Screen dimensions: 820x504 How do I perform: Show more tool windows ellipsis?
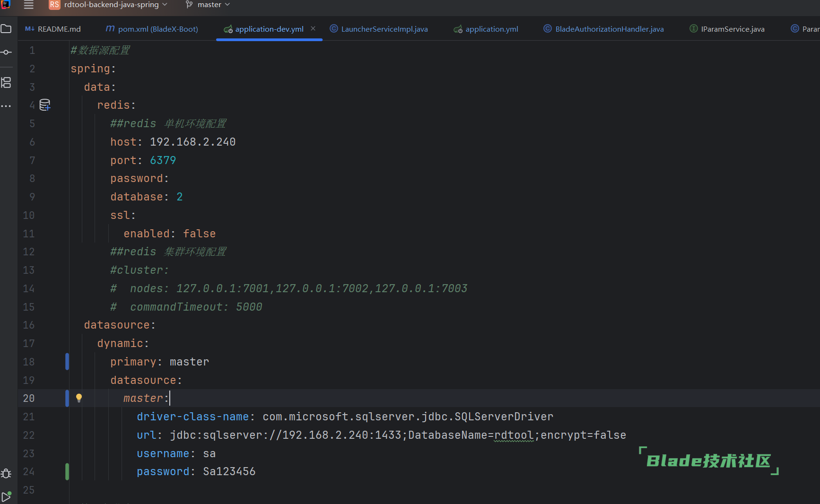point(6,106)
